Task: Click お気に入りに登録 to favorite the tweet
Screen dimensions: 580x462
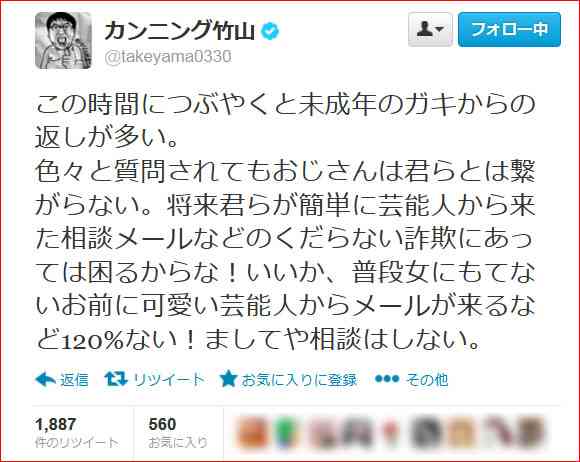Action: (x=299, y=380)
